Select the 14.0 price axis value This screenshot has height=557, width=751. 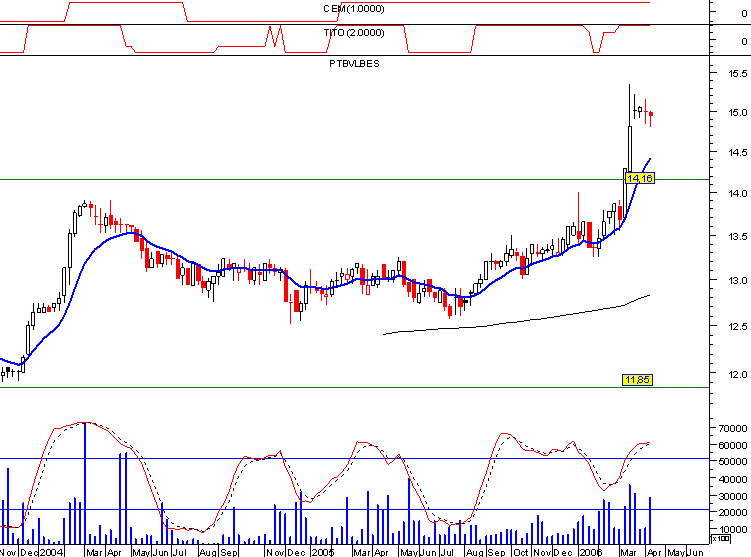click(738, 193)
